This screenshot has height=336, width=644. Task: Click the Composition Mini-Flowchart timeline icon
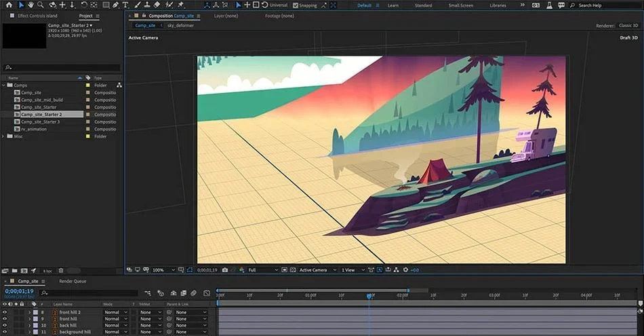pos(148,293)
